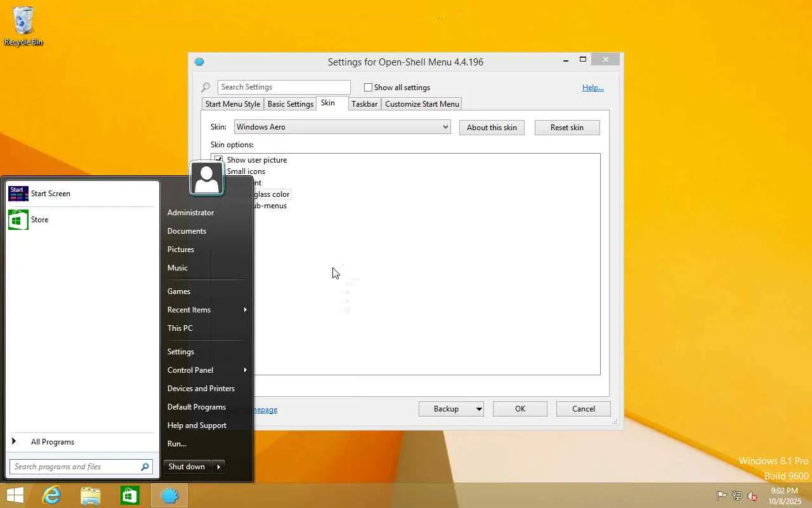The width and height of the screenshot is (812, 508).
Task: Click the green Store icon in start menu
Action: click(x=18, y=220)
